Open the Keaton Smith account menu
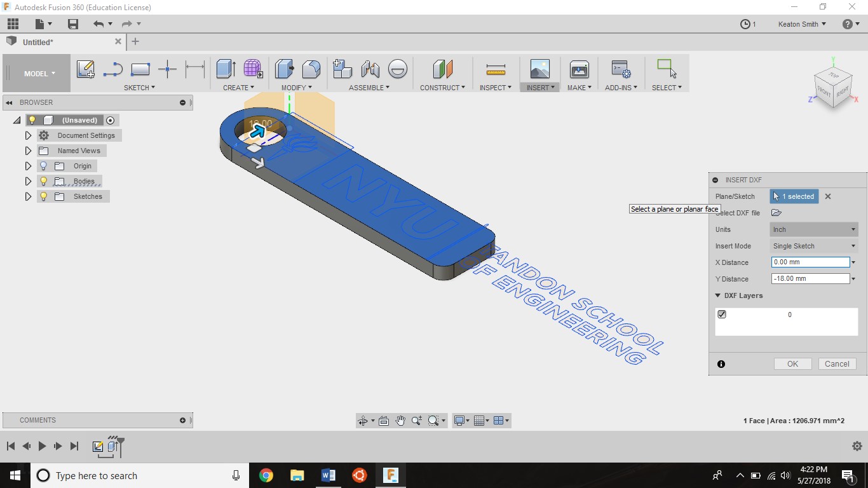The width and height of the screenshot is (868, 488). (802, 24)
